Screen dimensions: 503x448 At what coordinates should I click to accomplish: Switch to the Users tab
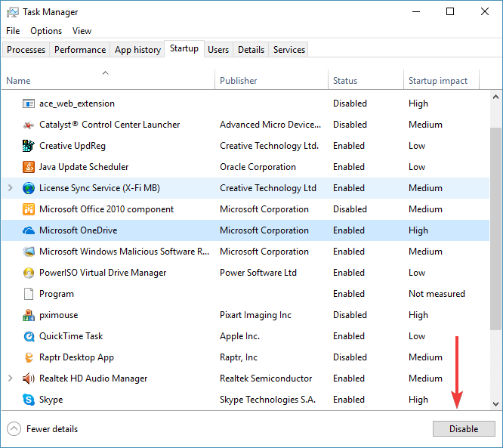(x=218, y=50)
